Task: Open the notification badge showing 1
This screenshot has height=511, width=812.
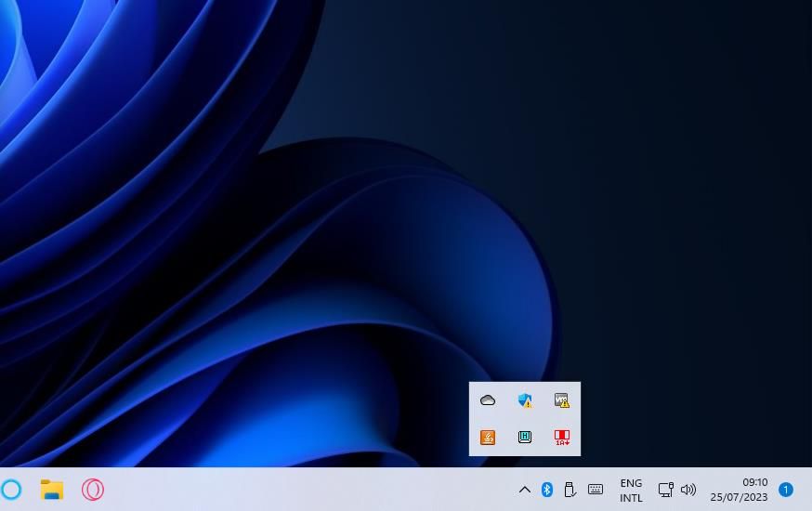Action: point(785,490)
